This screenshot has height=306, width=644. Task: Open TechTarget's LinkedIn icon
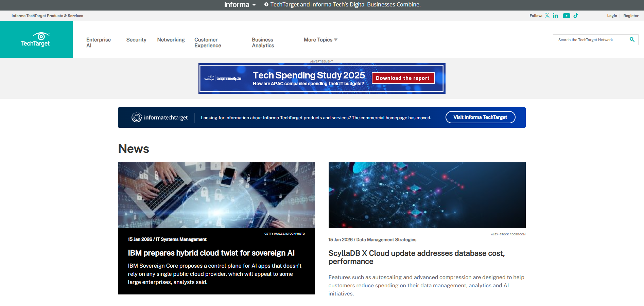pos(556,16)
